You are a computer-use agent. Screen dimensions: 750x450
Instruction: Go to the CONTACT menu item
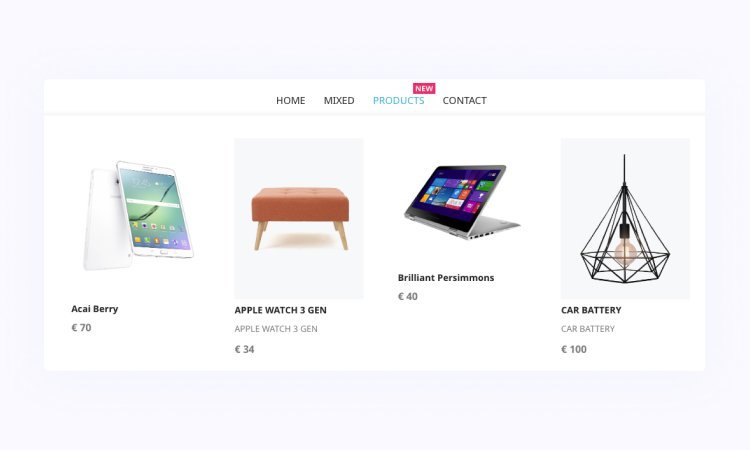click(x=464, y=100)
